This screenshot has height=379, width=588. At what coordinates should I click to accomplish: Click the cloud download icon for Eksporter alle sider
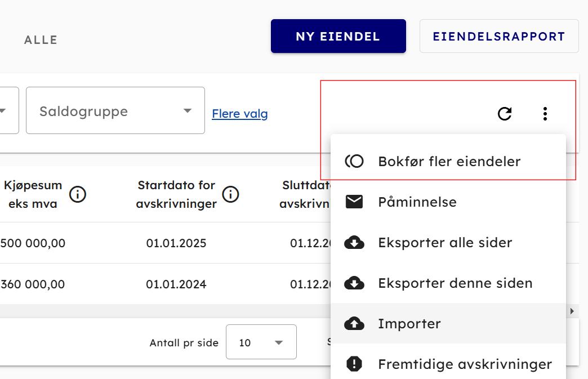354,243
